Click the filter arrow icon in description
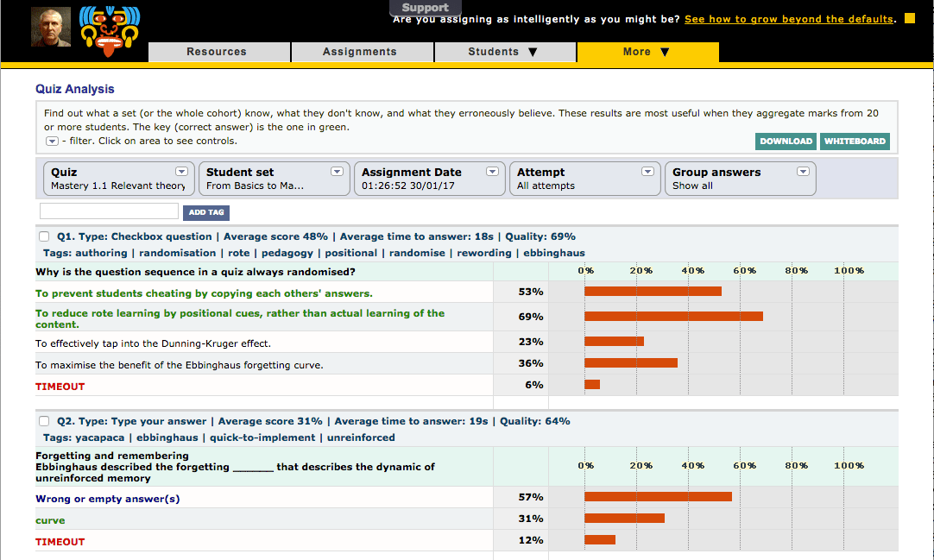Viewport: 934px width, 560px height. 52,142
